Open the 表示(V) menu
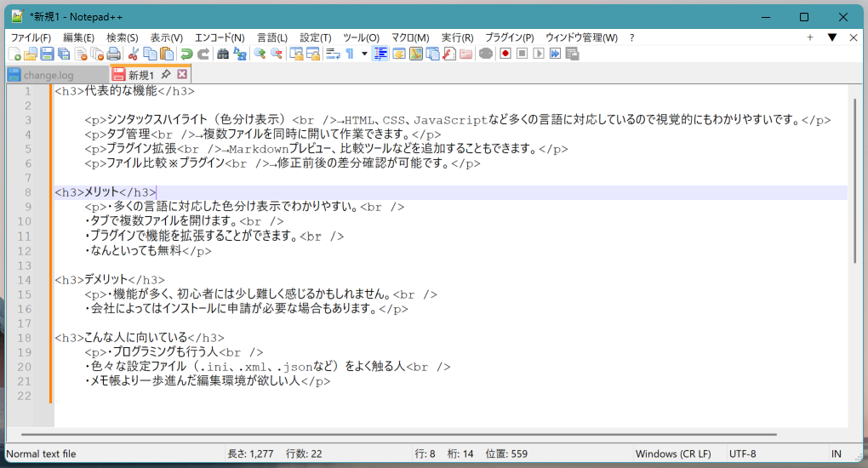This screenshot has width=868, height=468. point(167,37)
